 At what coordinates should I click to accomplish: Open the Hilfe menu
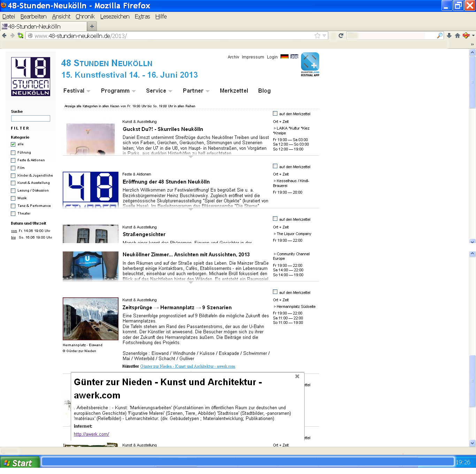click(x=161, y=16)
